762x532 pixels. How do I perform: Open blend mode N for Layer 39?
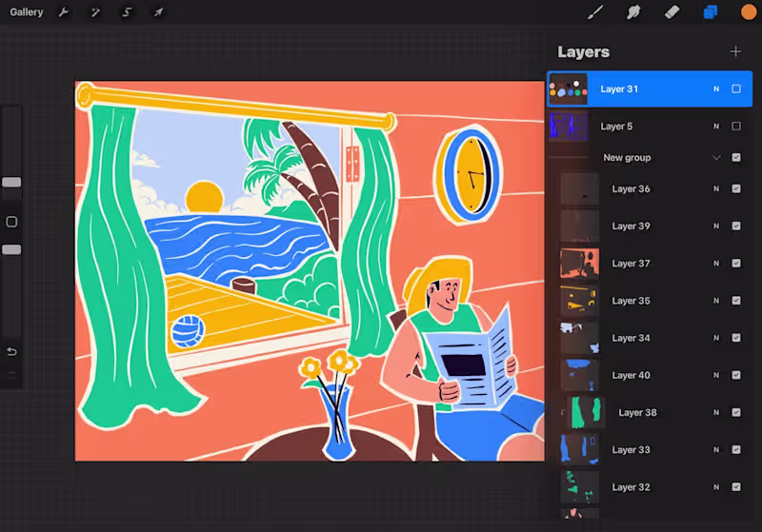point(716,226)
